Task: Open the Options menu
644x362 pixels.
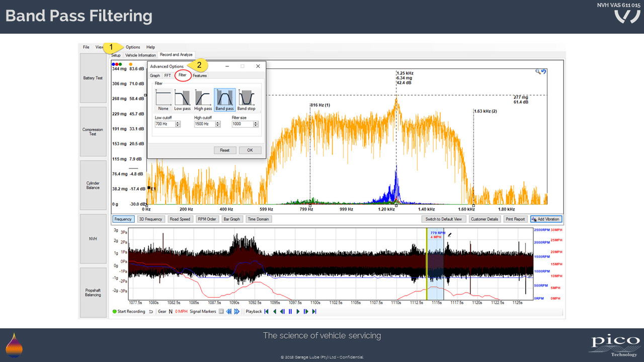Action: coord(133,47)
